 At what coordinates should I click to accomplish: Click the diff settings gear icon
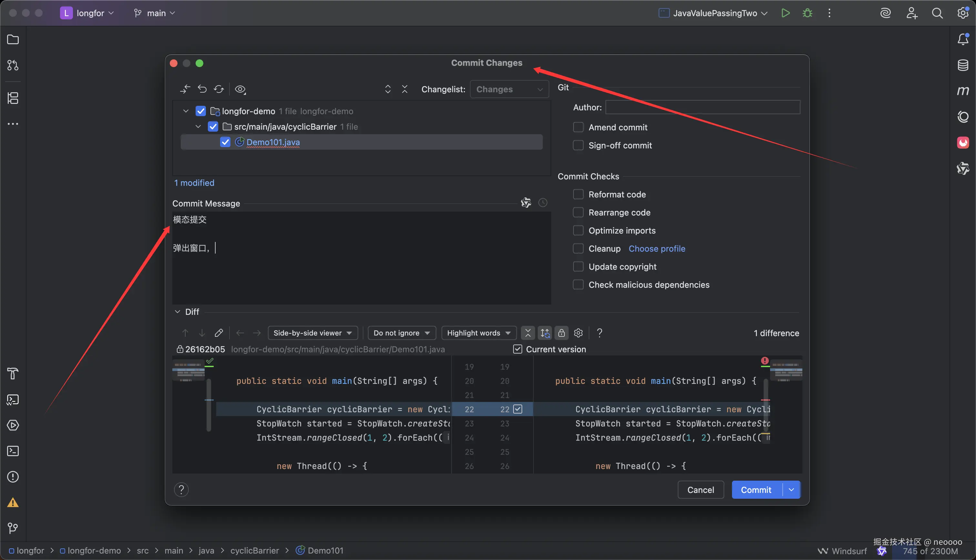click(578, 333)
